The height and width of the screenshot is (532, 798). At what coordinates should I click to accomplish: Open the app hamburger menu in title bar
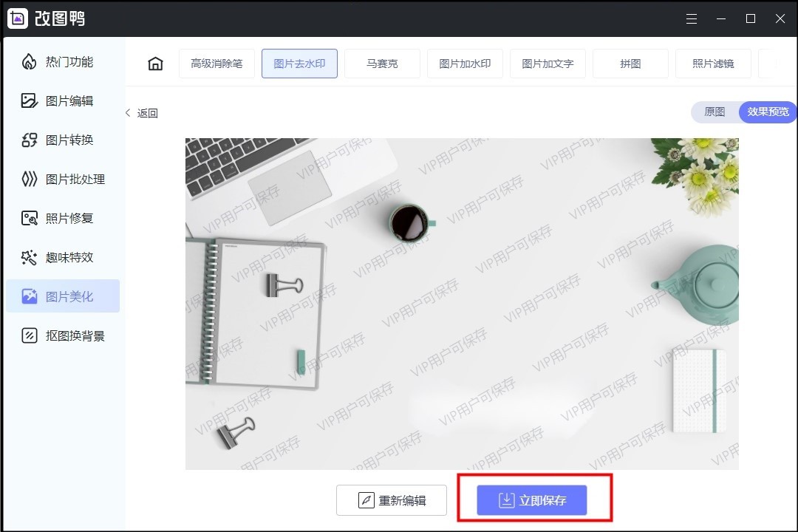(692, 18)
